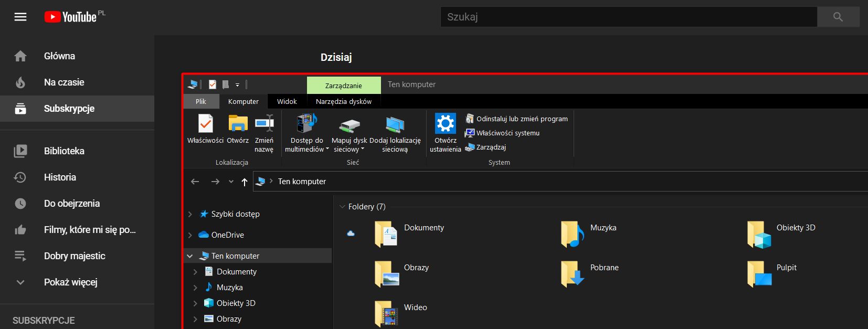Open Mapuj dysk sieciowy dropdown
This screenshot has width=868, height=329.
tap(350, 134)
